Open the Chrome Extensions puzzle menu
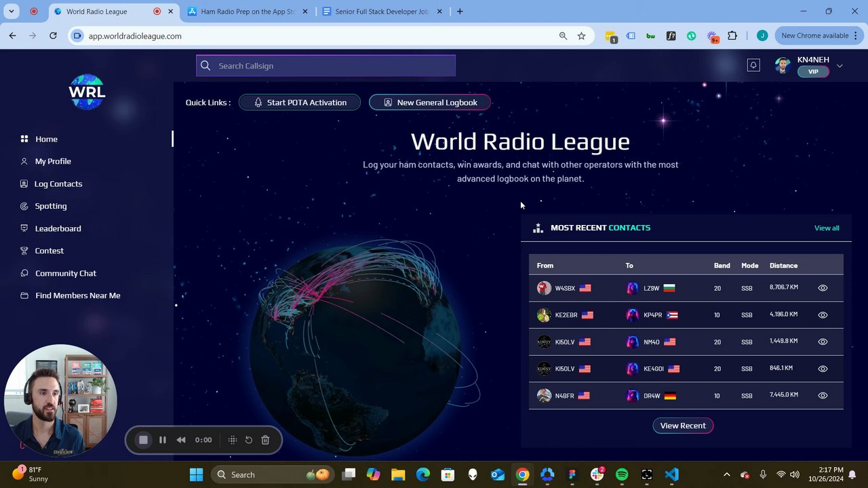Image resolution: width=868 pixels, height=488 pixels. pyautogui.click(x=732, y=36)
